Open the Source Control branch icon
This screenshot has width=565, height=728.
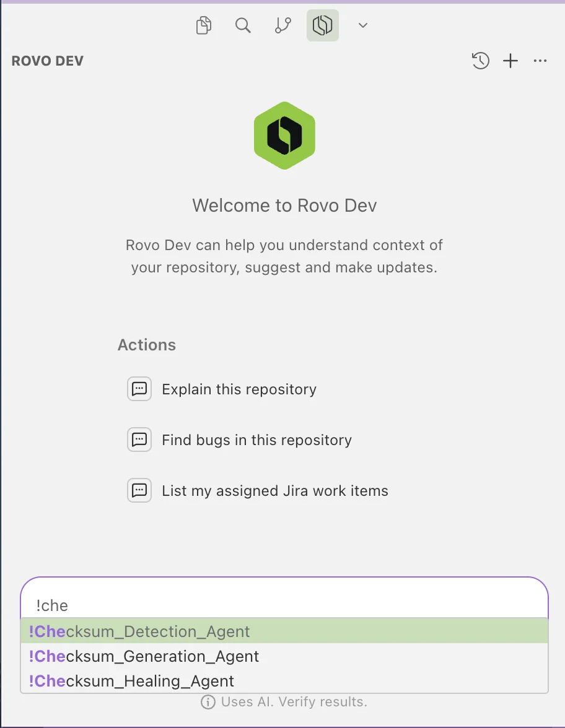(x=282, y=25)
